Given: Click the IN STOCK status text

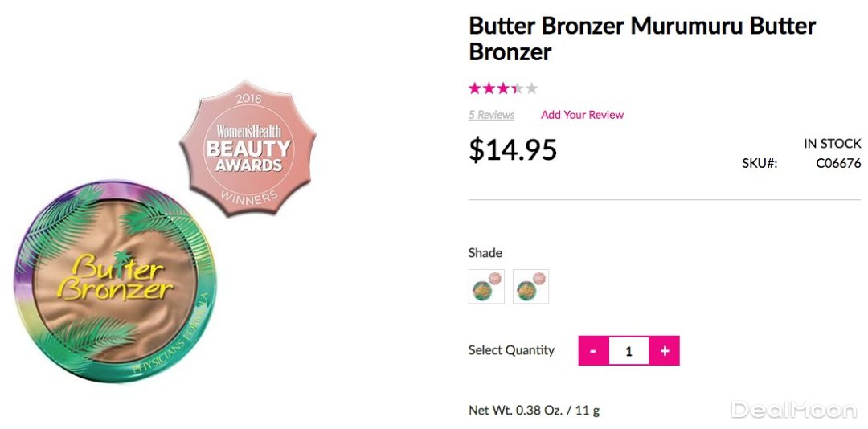Looking at the screenshot, I should point(832,144).
